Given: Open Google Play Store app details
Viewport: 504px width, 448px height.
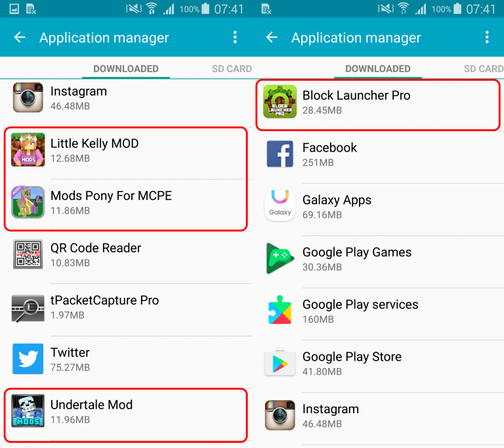Looking at the screenshot, I should click(378, 363).
